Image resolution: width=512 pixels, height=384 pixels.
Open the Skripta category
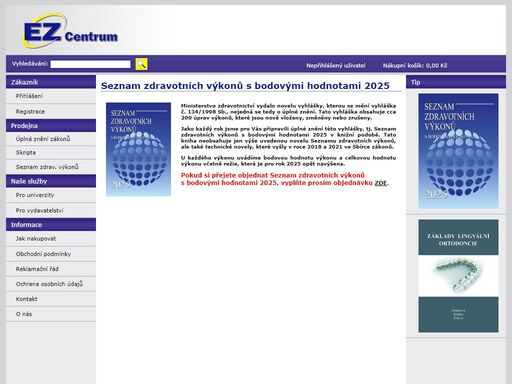26,152
